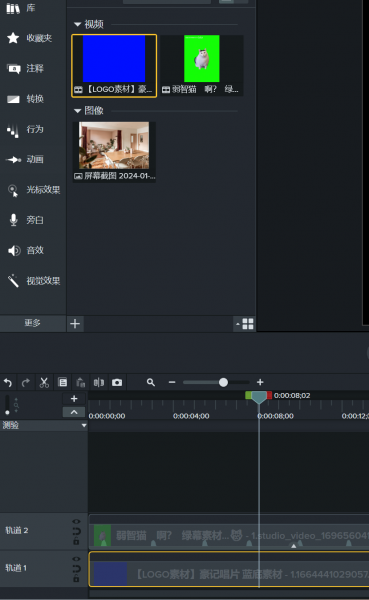The height and width of the screenshot is (600, 369).
Task: Click the 更多 button below the sidebar
Action: [33, 323]
